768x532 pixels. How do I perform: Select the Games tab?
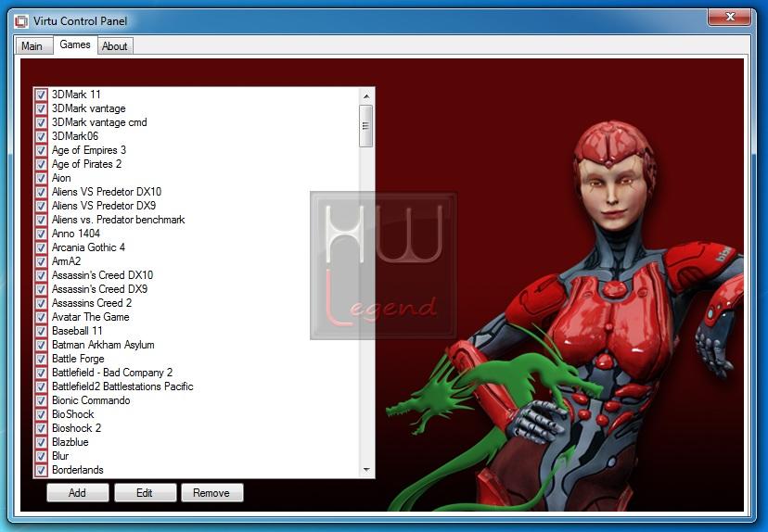75,44
